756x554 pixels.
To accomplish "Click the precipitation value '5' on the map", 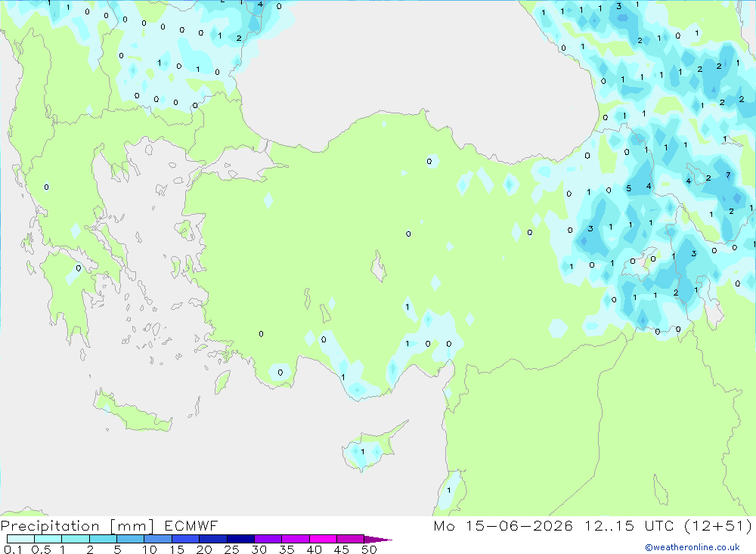I will pyautogui.click(x=629, y=188).
